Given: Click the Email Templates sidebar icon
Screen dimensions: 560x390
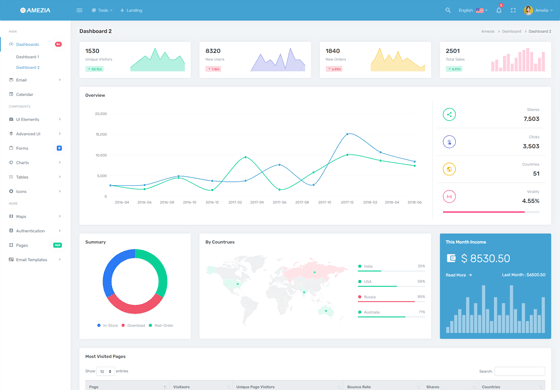Looking at the screenshot, I should [11, 259].
